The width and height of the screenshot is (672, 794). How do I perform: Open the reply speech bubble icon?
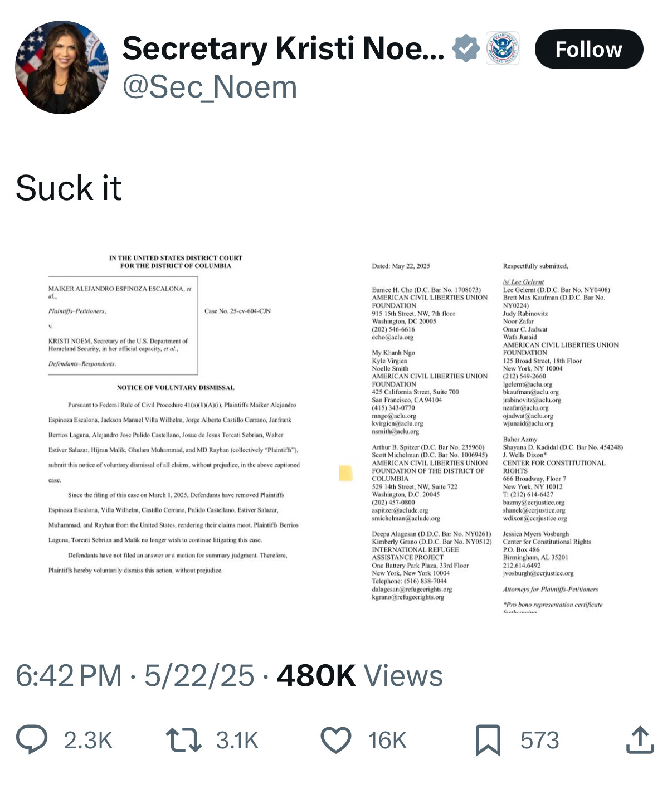[x=32, y=740]
